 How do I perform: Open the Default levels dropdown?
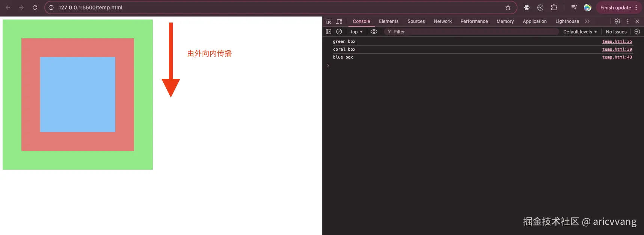pos(580,32)
